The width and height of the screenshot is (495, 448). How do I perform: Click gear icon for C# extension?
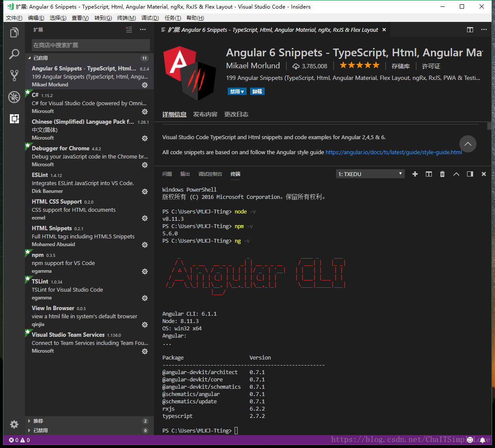(x=145, y=112)
